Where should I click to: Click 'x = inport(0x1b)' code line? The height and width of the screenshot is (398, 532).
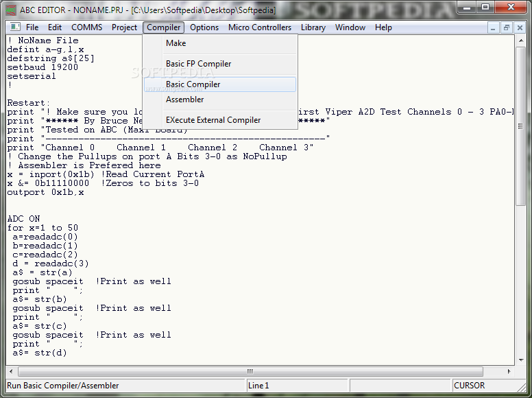point(106,174)
